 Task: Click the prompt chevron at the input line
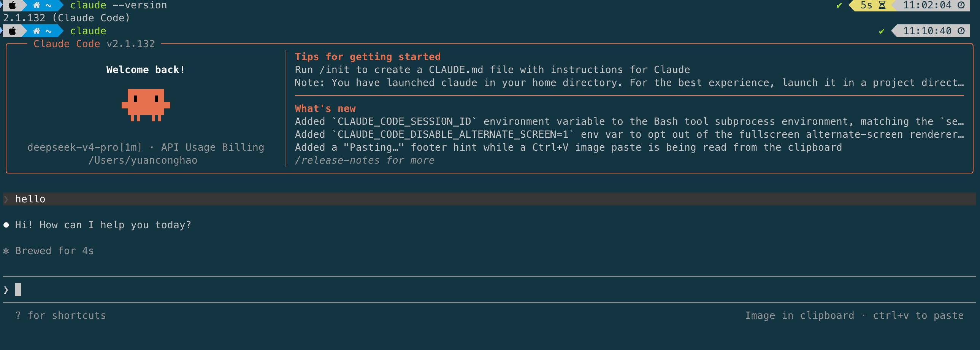tap(6, 290)
